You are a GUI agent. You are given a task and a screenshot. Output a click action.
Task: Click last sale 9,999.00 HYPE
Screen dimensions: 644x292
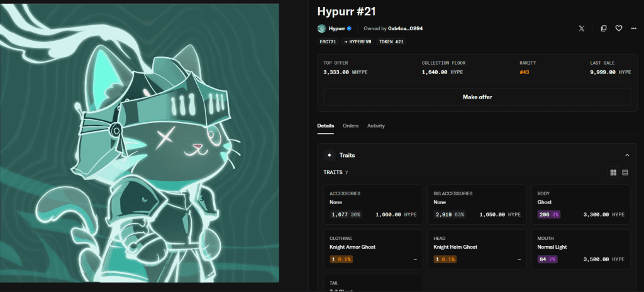[611, 72]
